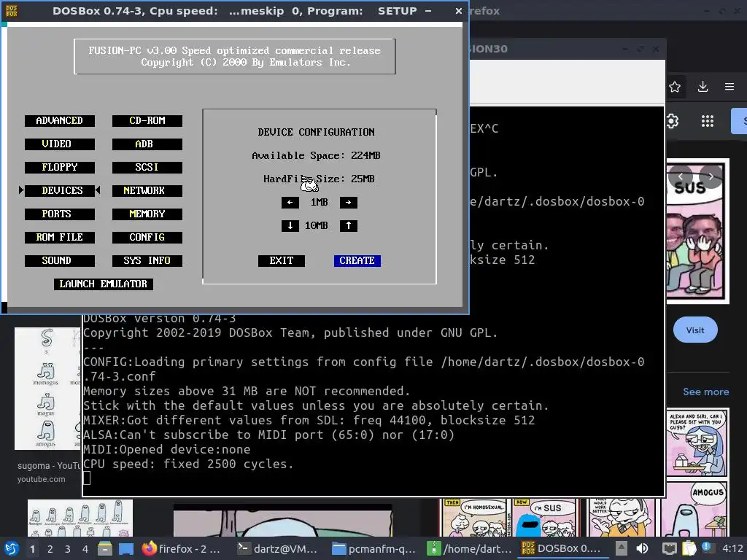Increase HardFile size by 1MB with right arrow
Viewport: 747px width, 560px height.
(348, 203)
